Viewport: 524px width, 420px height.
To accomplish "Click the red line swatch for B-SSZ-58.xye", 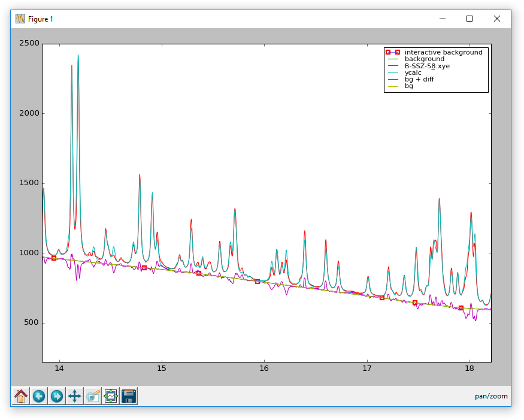I will coord(392,66).
